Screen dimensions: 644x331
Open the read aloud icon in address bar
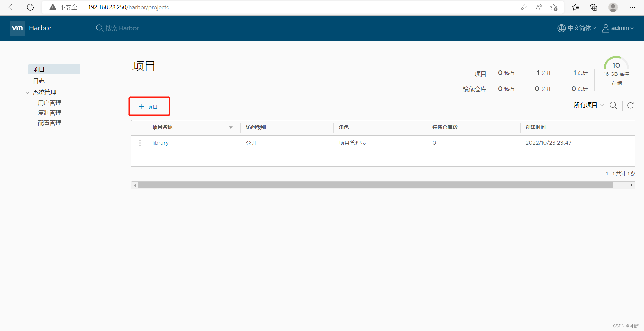[x=539, y=7]
